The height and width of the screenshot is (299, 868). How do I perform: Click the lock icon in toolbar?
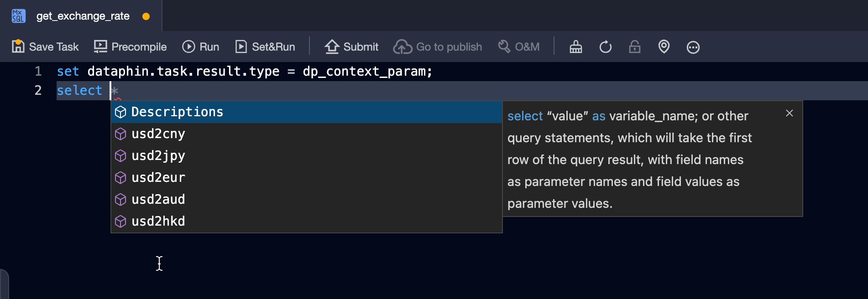click(635, 47)
